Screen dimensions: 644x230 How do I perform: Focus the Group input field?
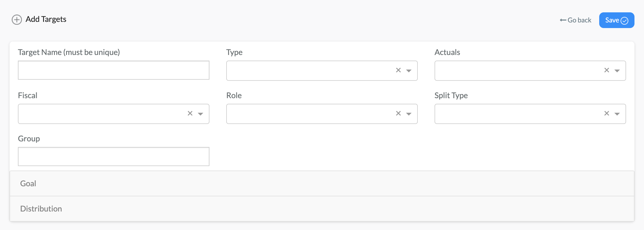(114, 157)
